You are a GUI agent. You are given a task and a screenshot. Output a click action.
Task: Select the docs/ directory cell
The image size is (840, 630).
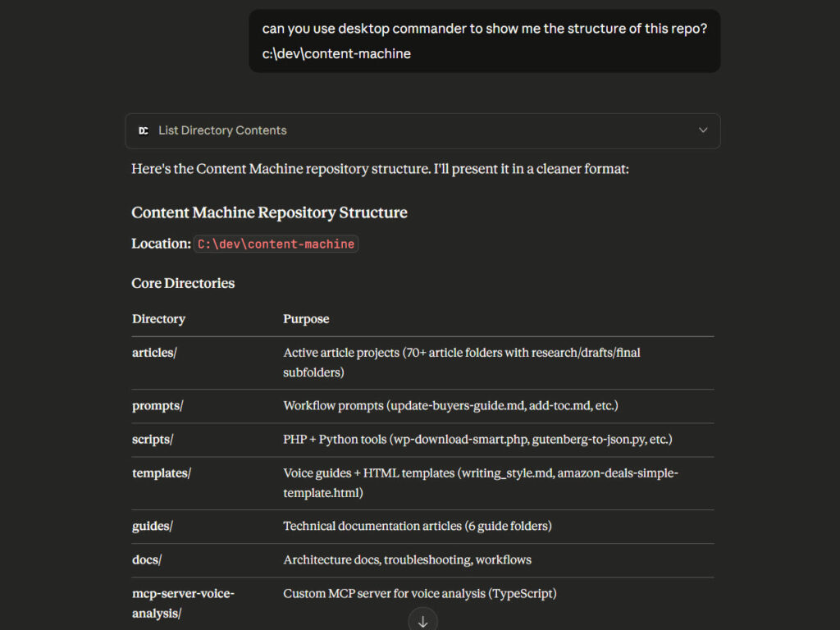point(147,559)
